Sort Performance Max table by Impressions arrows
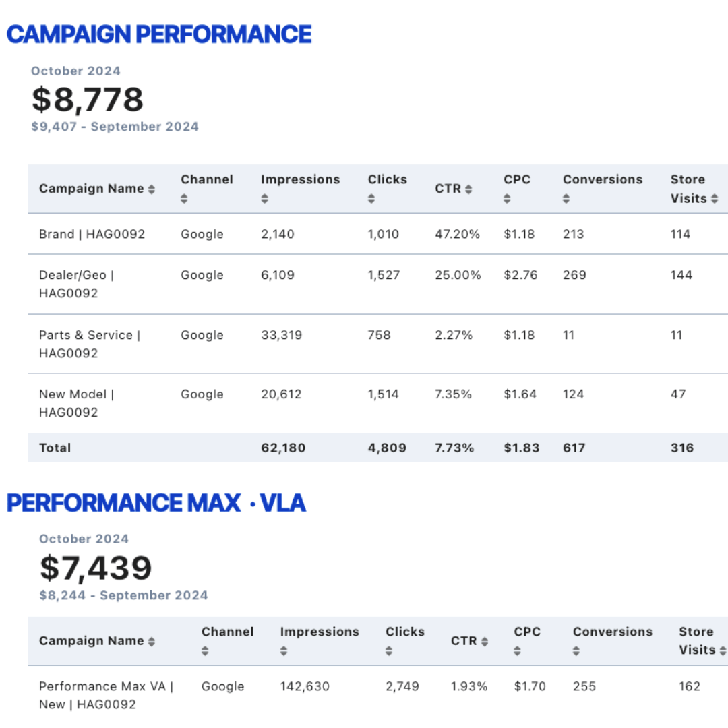The width and height of the screenshot is (728, 728). tap(284, 651)
